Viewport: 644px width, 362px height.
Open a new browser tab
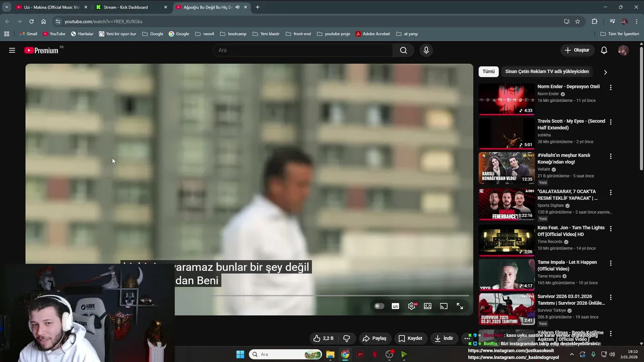[x=258, y=7]
